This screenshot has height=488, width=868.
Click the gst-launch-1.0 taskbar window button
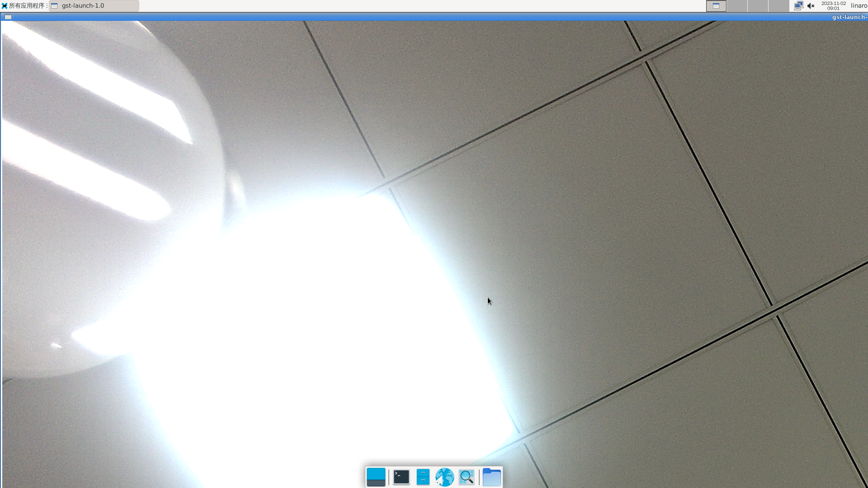pyautogui.click(x=94, y=6)
